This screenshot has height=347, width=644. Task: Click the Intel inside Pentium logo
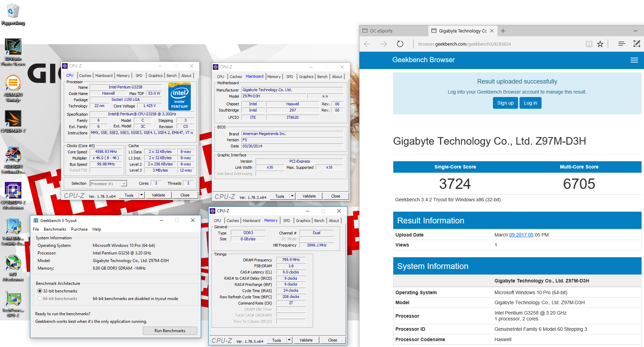point(179,96)
